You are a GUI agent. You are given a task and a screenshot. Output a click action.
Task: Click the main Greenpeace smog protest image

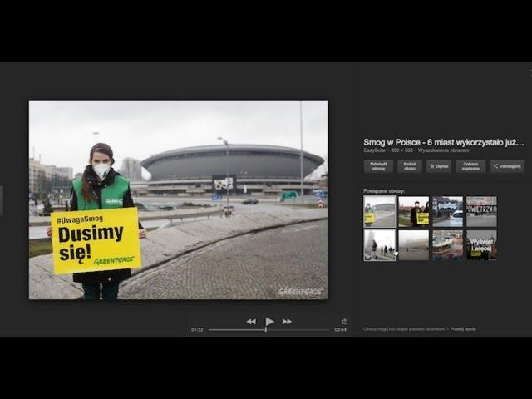coord(178,199)
